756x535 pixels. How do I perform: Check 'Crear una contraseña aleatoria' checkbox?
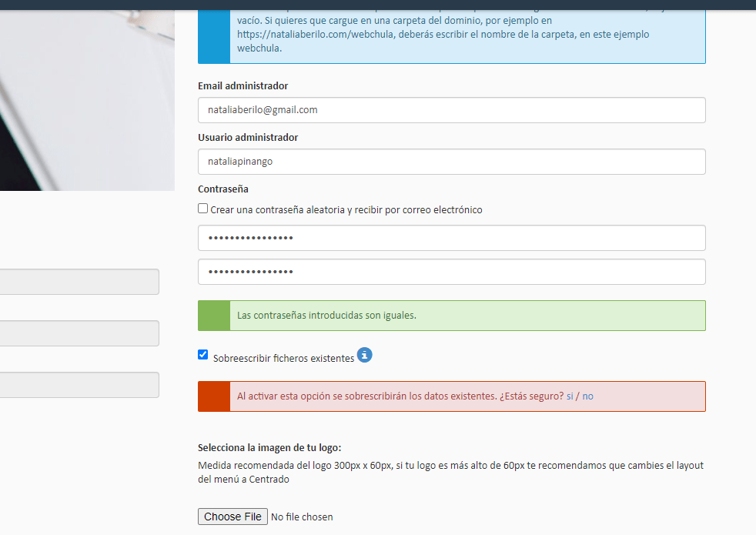[x=203, y=208]
